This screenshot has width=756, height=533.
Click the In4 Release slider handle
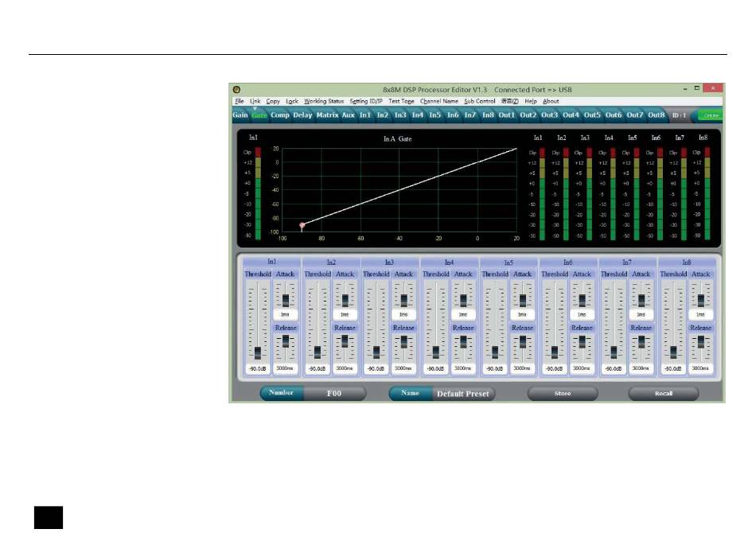463,341
